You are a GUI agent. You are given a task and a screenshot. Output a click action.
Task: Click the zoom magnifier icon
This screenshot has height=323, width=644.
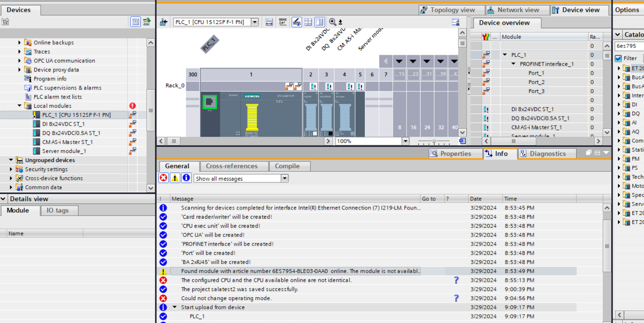(x=333, y=22)
